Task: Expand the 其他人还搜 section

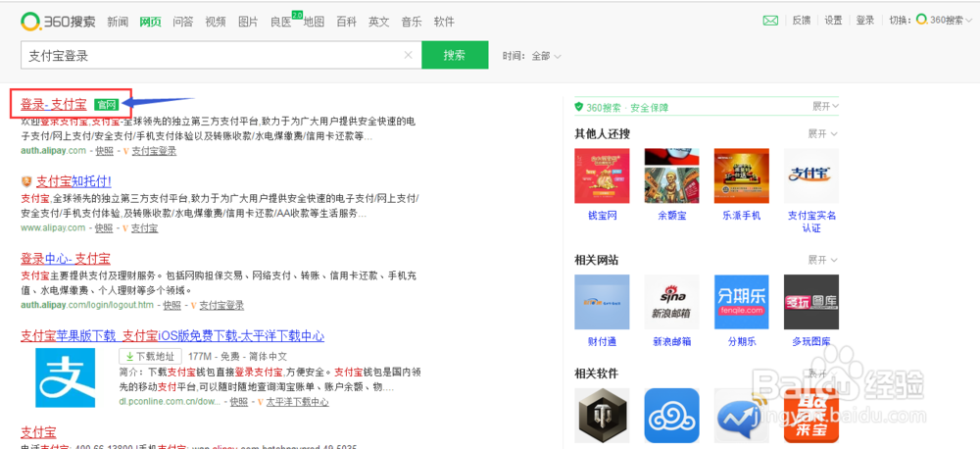Action: point(822,134)
